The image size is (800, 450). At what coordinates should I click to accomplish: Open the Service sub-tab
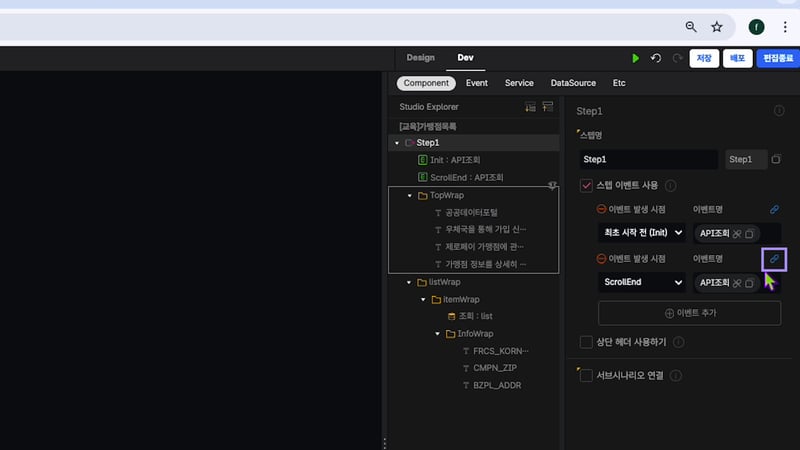519,83
